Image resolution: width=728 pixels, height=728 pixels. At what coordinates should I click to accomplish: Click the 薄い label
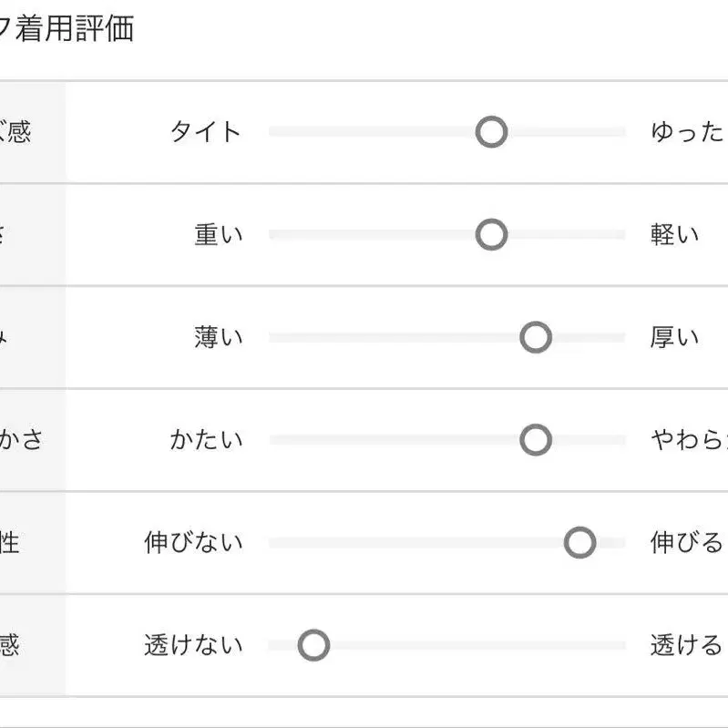coord(219,338)
